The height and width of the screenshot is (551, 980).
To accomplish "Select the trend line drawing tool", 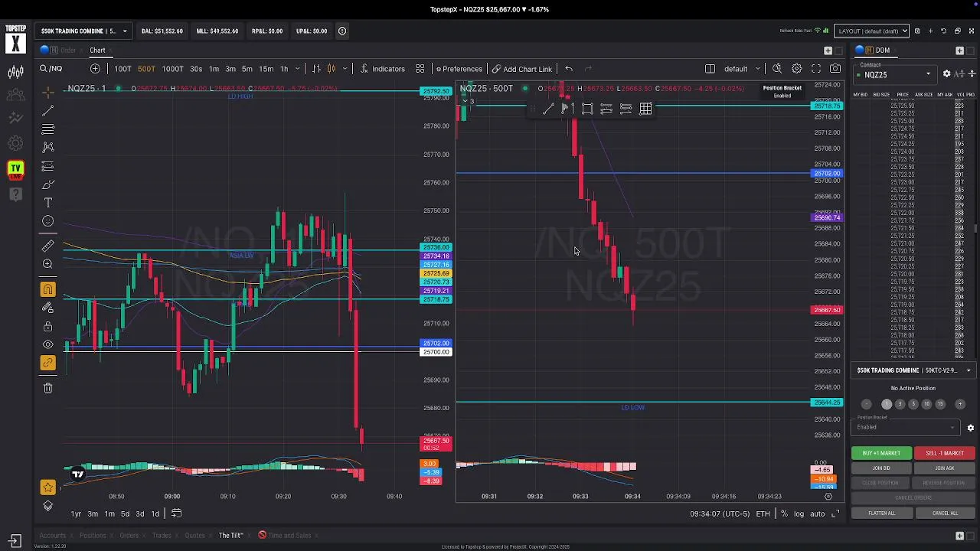I will click(x=47, y=111).
